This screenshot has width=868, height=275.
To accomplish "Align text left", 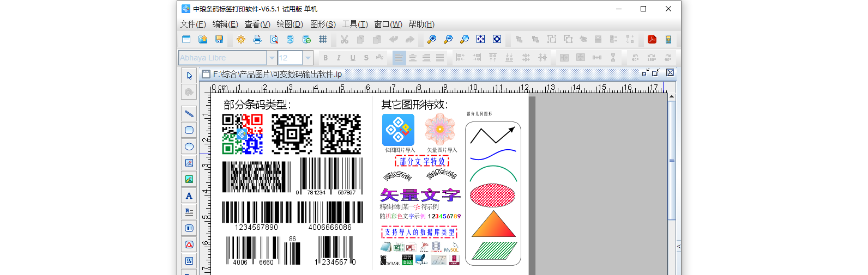I will pos(399,58).
